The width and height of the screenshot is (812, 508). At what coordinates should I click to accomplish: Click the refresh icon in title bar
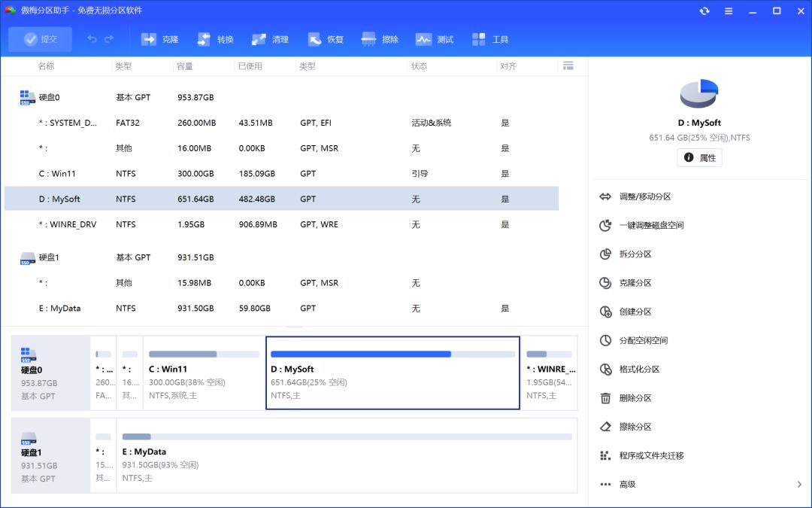704,11
